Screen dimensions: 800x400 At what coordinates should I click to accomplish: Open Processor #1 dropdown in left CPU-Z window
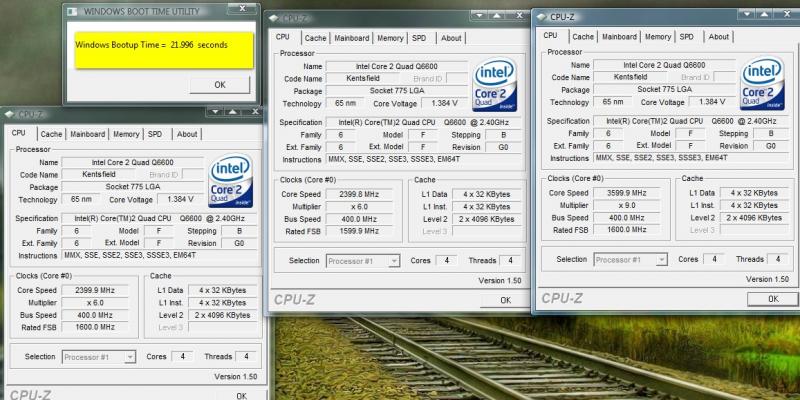click(99, 357)
